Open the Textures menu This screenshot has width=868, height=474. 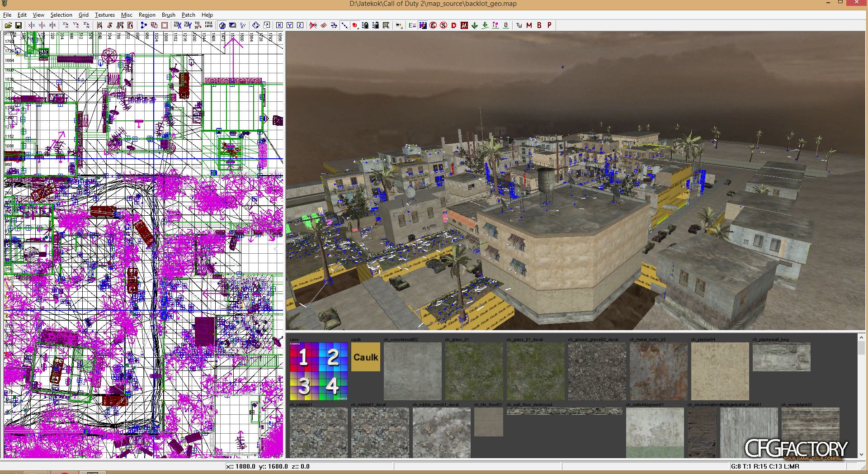[104, 15]
